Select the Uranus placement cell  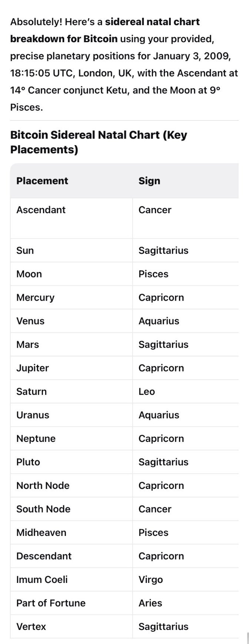point(33,415)
